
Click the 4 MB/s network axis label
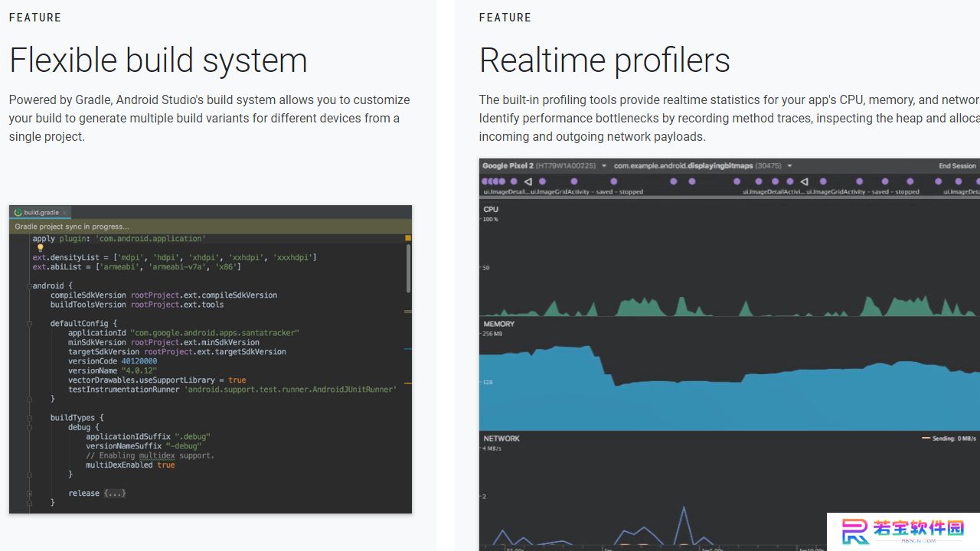point(491,448)
